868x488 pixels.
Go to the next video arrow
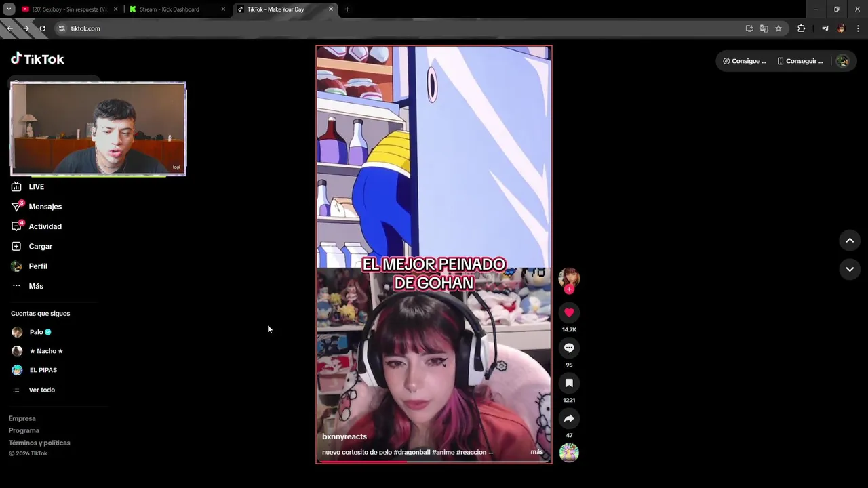click(850, 269)
